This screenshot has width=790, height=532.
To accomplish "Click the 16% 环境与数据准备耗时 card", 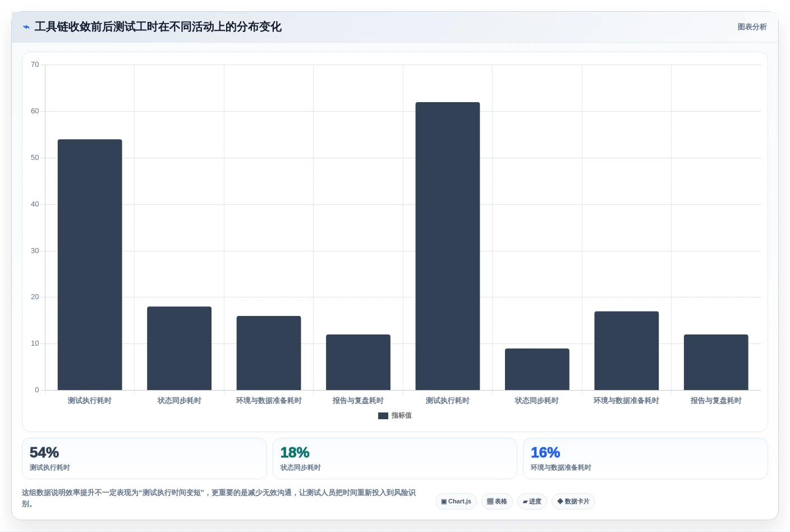I will [645, 458].
